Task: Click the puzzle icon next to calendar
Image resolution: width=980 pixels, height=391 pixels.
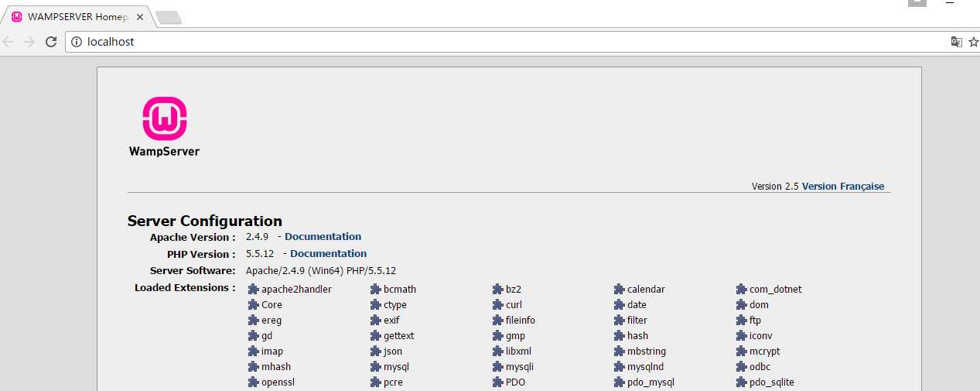Action: coord(620,290)
